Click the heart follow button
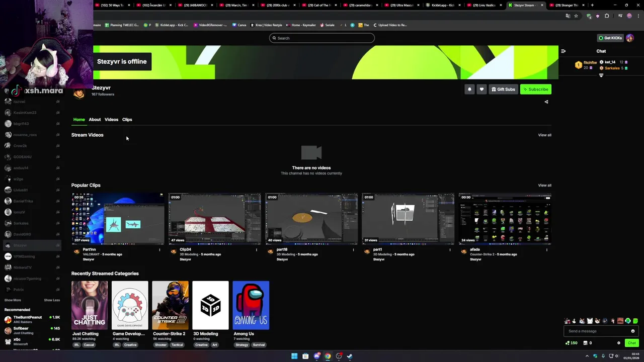This screenshot has height=362, width=644. (481, 89)
